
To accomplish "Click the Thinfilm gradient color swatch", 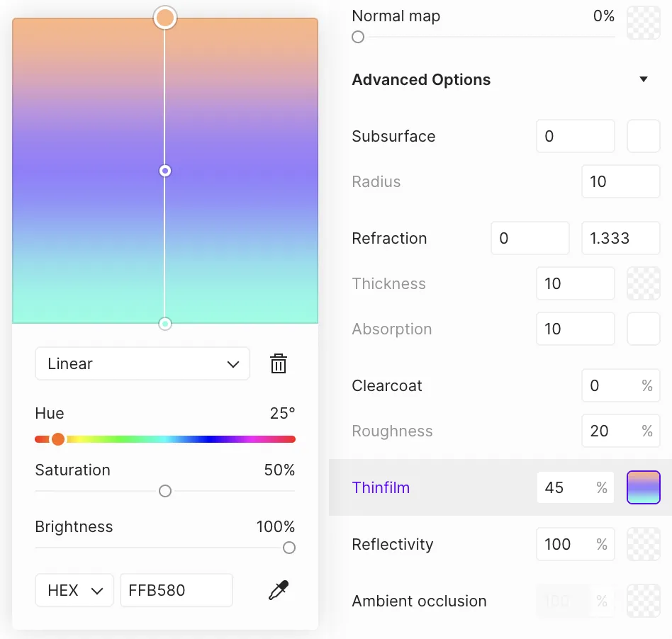I will coord(644,487).
